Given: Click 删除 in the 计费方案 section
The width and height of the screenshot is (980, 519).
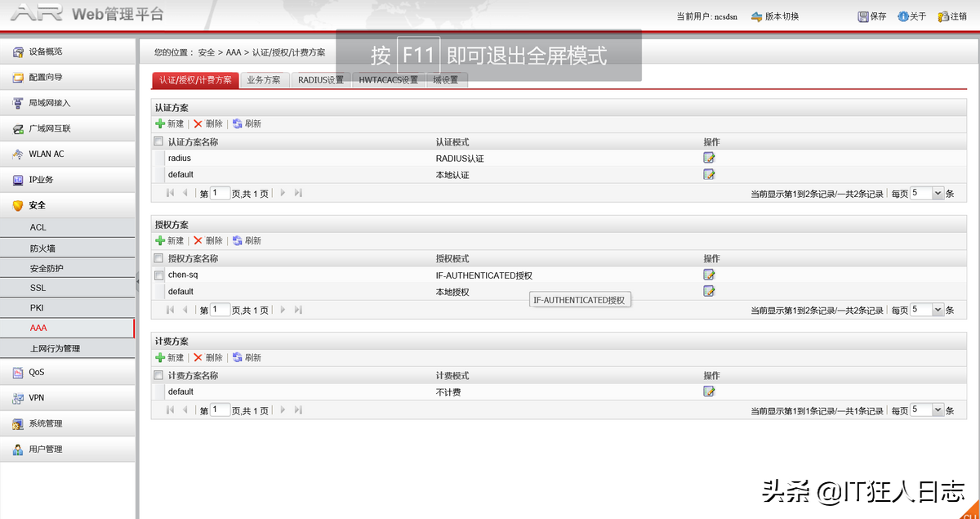Looking at the screenshot, I should 207,357.
